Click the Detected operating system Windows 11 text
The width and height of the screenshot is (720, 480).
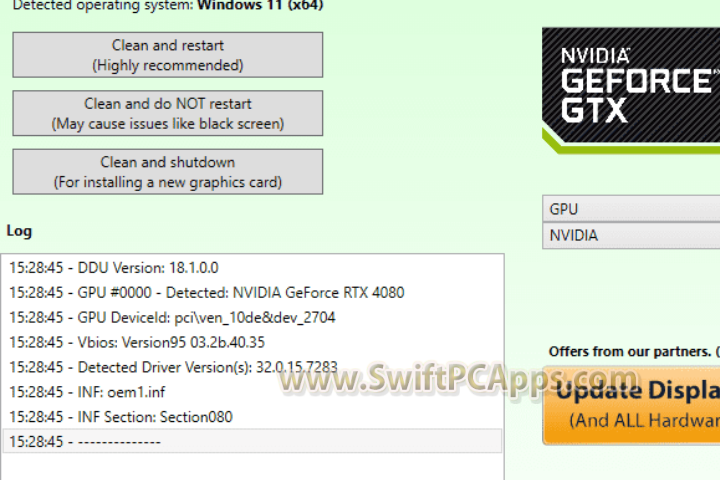168,6
